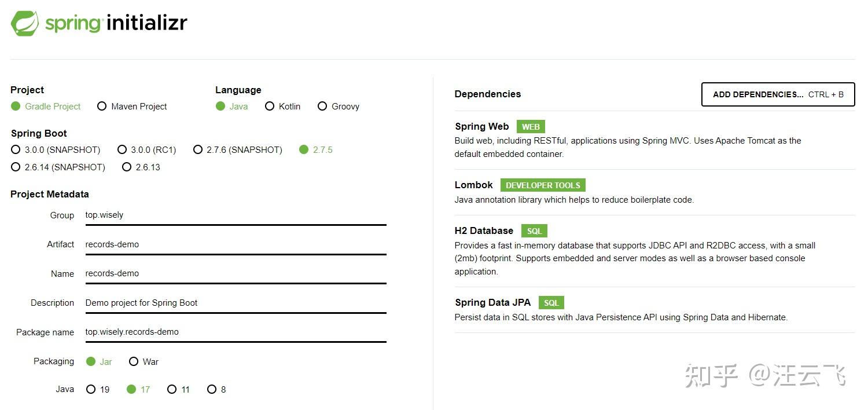
Task: Select Spring Boot 2.6.13 version
Action: (127, 167)
